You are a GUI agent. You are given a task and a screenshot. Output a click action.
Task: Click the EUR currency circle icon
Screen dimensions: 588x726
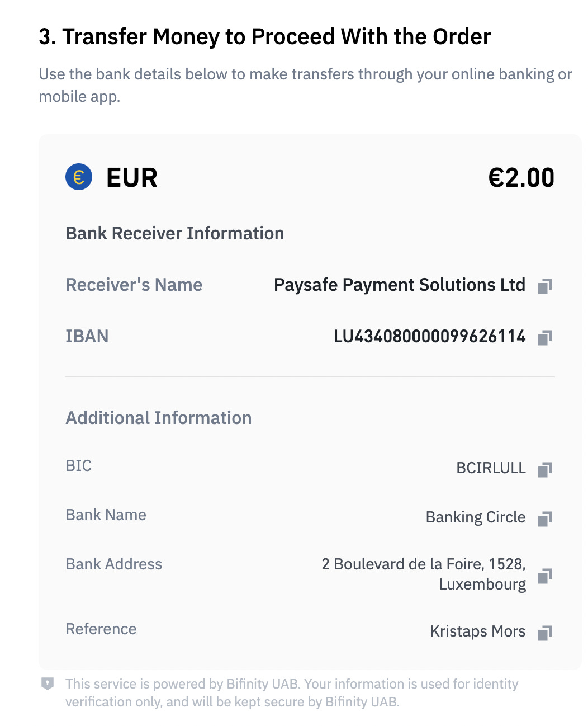(x=78, y=178)
